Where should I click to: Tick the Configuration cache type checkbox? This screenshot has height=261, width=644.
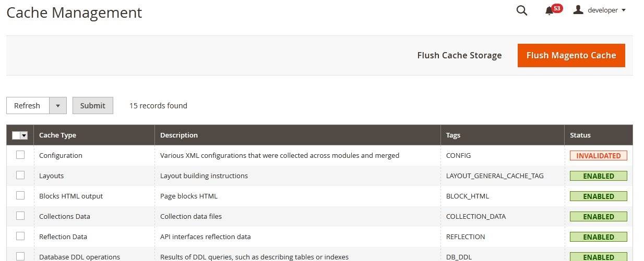[20, 155]
